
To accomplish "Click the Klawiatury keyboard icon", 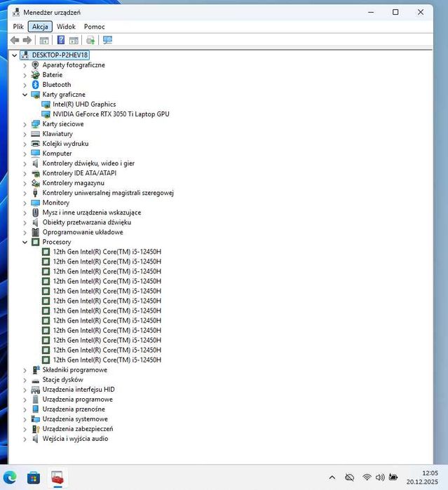I will coord(35,134).
